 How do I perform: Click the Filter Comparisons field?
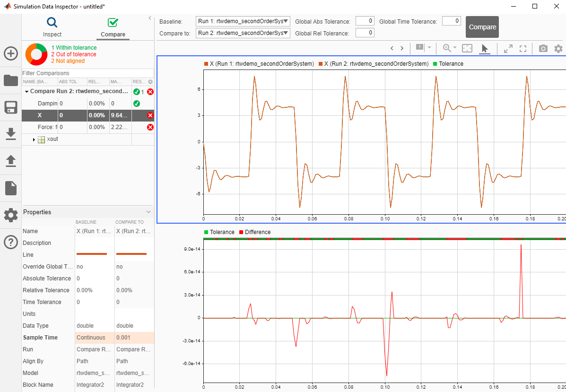88,73
